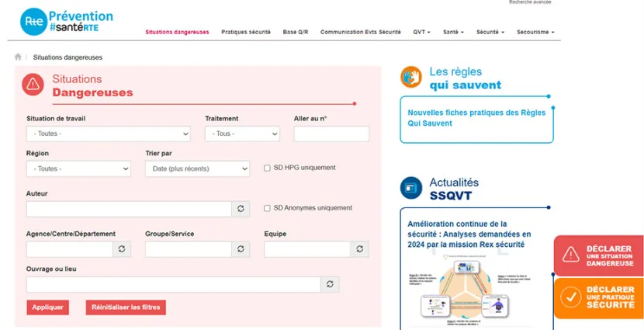This screenshot has width=644, height=330.
Task: Click reload icon next to Equipe field
Action: (360, 249)
